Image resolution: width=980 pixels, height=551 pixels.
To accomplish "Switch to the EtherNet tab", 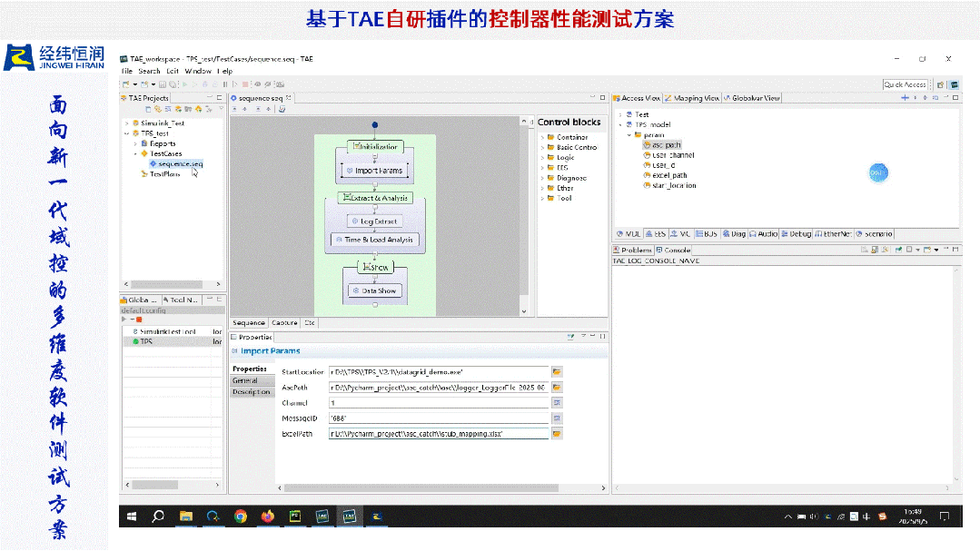I will pos(833,233).
